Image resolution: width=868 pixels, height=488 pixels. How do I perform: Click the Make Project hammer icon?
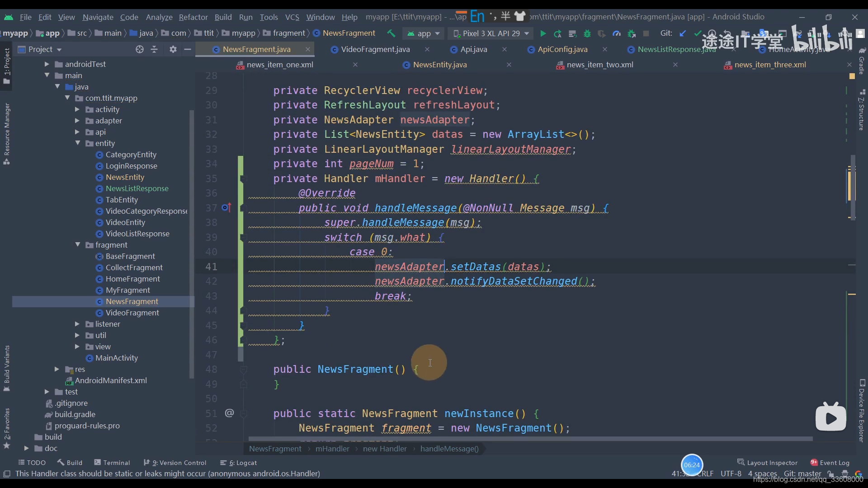click(391, 33)
